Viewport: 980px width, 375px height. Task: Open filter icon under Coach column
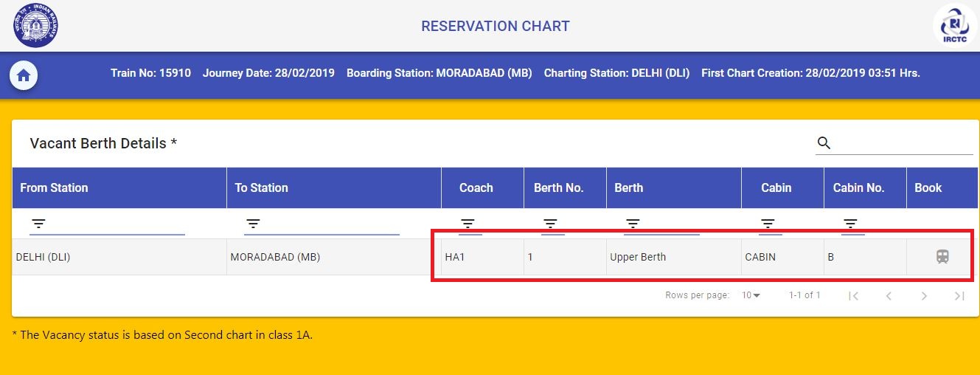pyautogui.click(x=468, y=224)
